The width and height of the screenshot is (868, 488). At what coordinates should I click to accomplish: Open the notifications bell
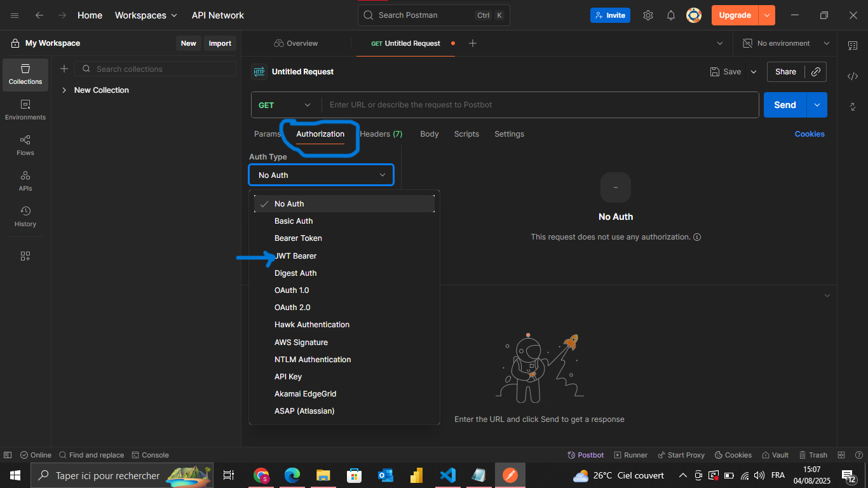click(671, 15)
